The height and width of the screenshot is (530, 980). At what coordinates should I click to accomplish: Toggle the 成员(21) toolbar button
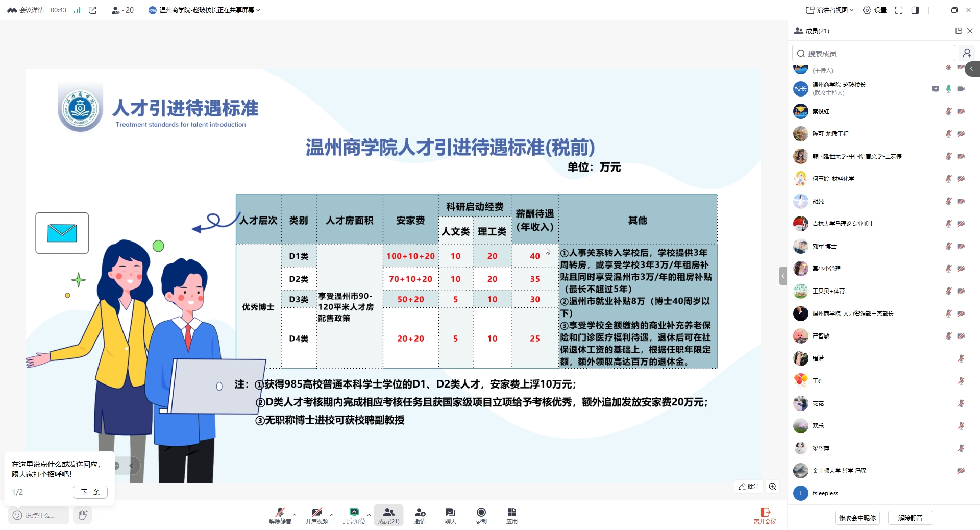pos(389,515)
